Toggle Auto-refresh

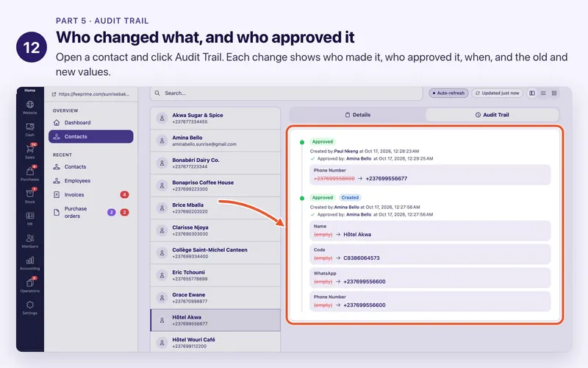pos(448,93)
